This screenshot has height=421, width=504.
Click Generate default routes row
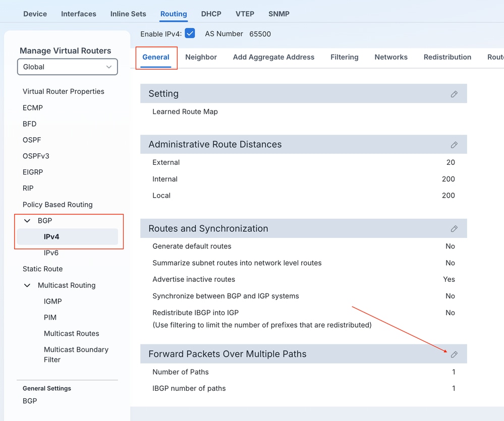tap(303, 247)
